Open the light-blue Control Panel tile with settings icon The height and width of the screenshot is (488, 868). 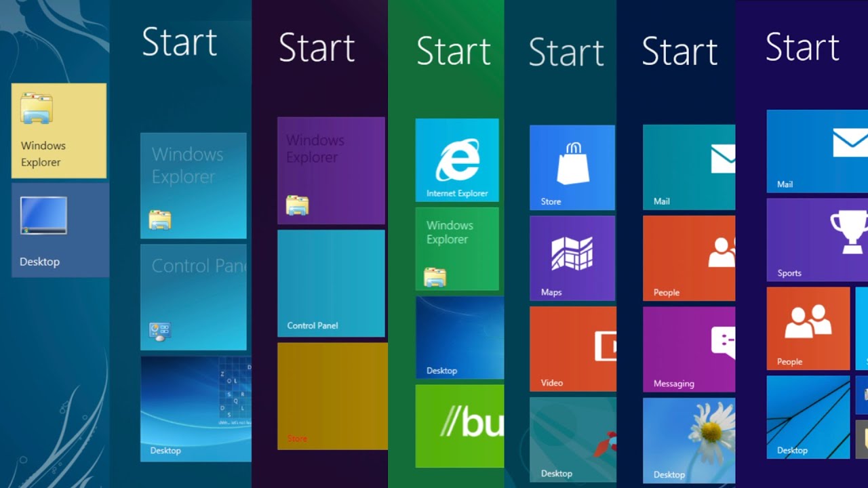[x=193, y=298]
